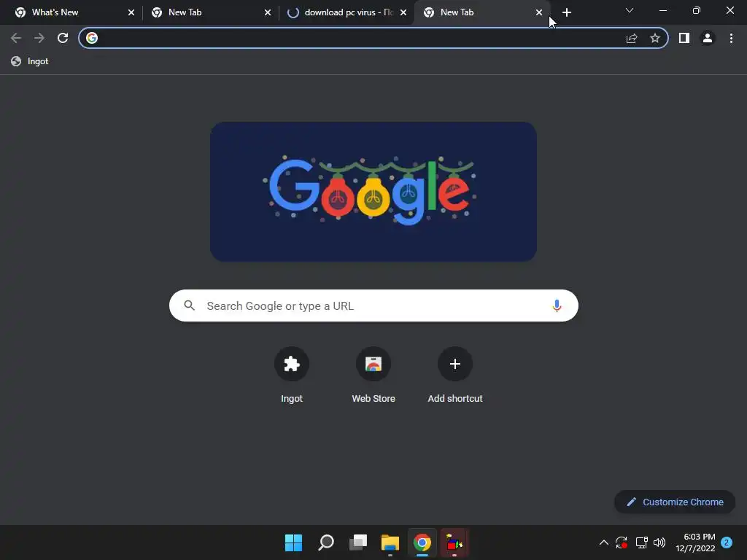Open the volume control in the tray

click(x=659, y=542)
